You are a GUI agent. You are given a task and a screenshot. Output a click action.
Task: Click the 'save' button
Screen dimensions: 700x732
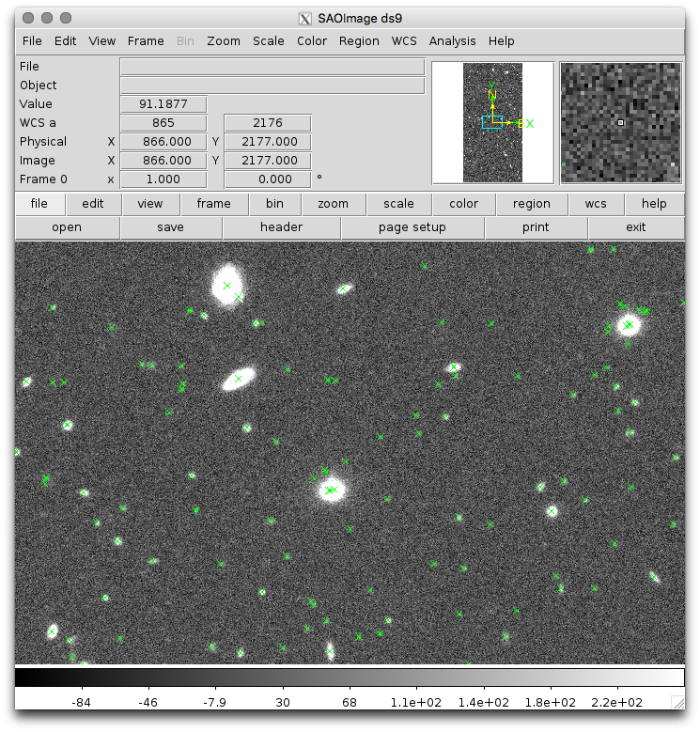(x=170, y=227)
